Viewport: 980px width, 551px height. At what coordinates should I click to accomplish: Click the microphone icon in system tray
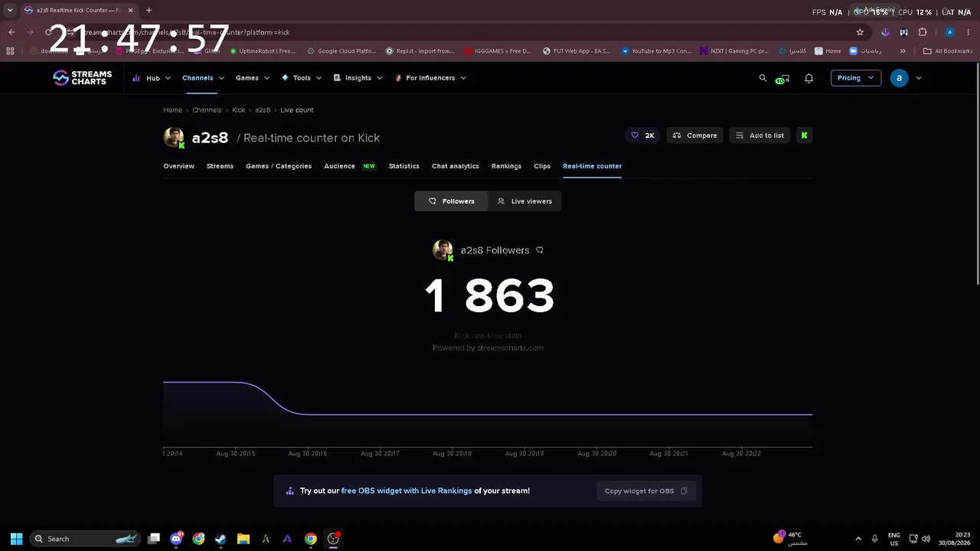pyautogui.click(x=874, y=539)
